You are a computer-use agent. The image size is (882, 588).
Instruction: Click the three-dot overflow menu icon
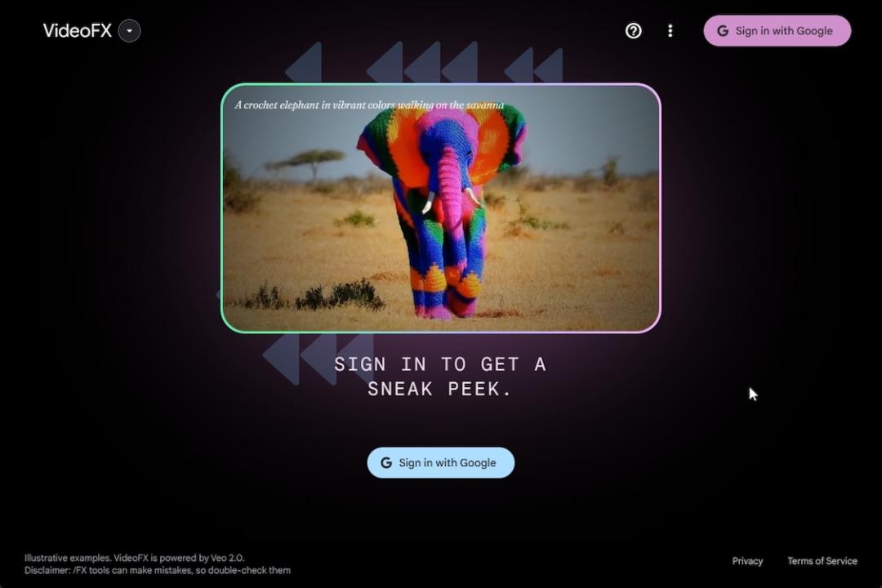click(670, 30)
